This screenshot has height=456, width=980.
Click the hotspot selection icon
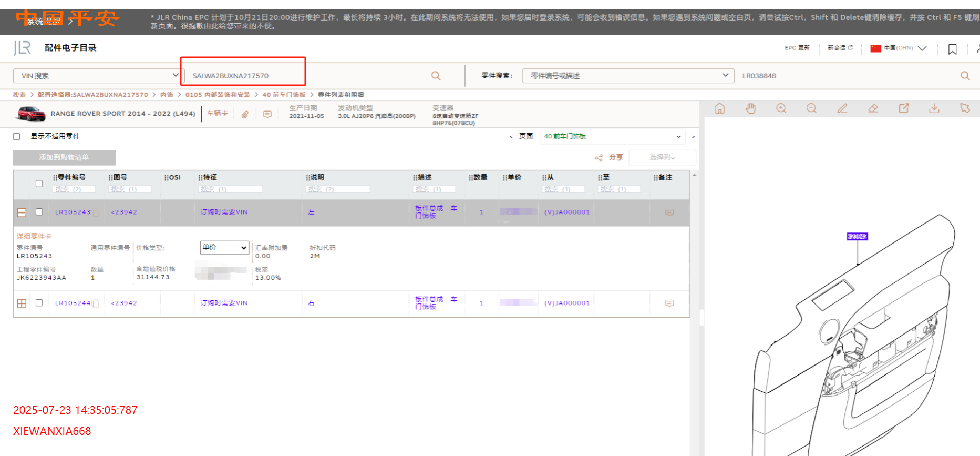965,108
